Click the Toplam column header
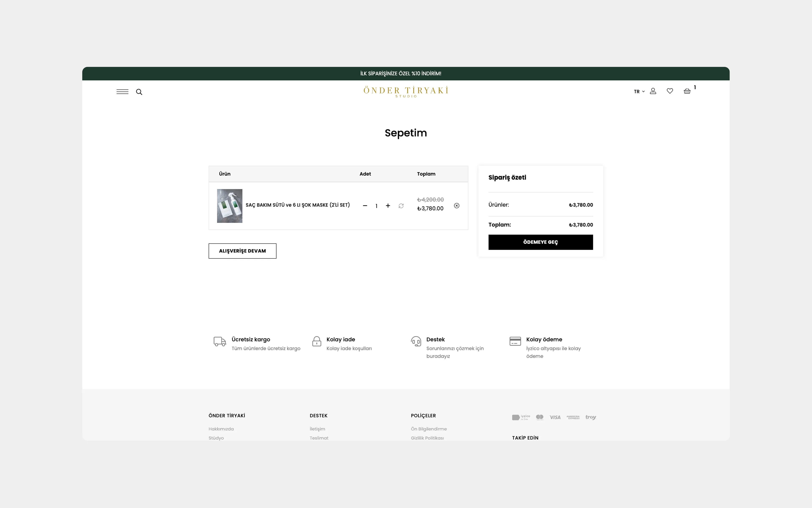The width and height of the screenshot is (812, 508). [x=426, y=174]
